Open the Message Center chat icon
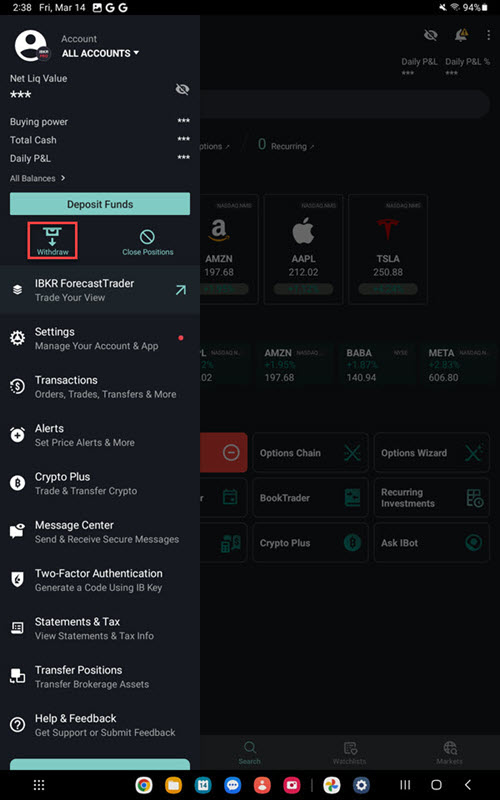 point(17,532)
